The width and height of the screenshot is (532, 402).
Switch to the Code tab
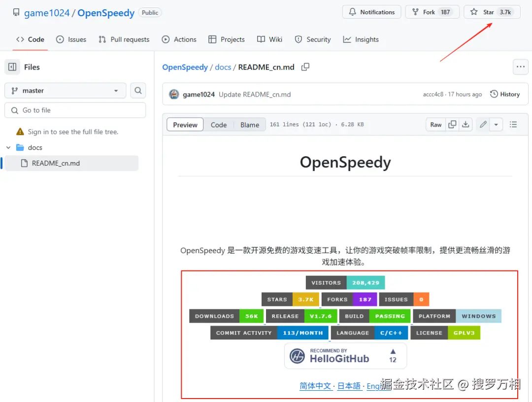pyautogui.click(x=30, y=39)
